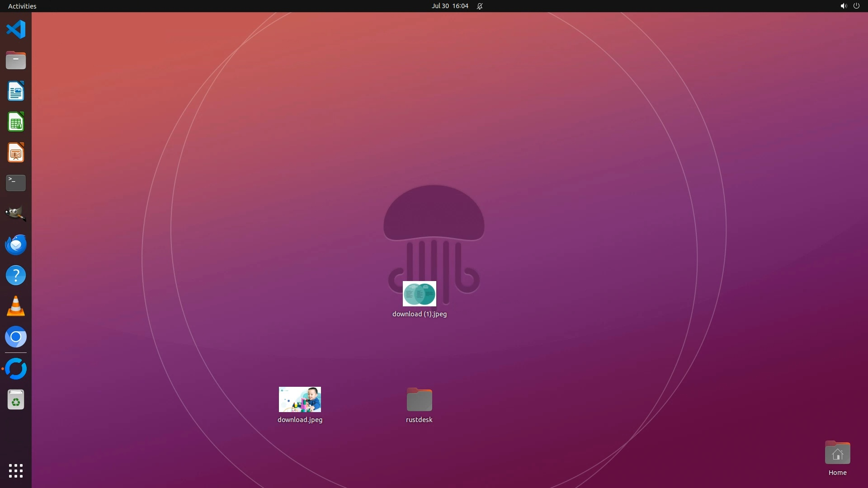The width and height of the screenshot is (868, 488).
Task: Open the Help application
Action: pos(16,275)
